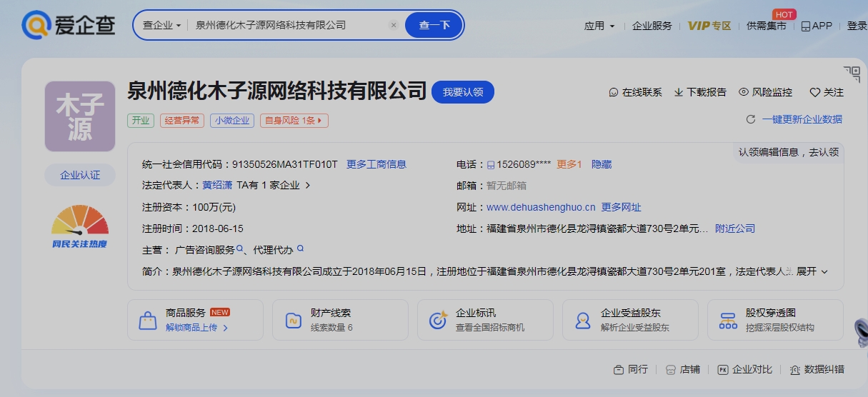The height and width of the screenshot is (397, 868).
Task: Click the 企业认证 button
Action: pyautogui.click(x=80, y=175)
